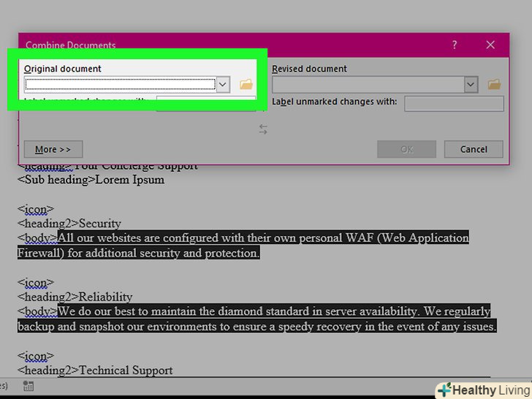
Task: Close the Combine Documents dialog
Action: pos(490,45)
